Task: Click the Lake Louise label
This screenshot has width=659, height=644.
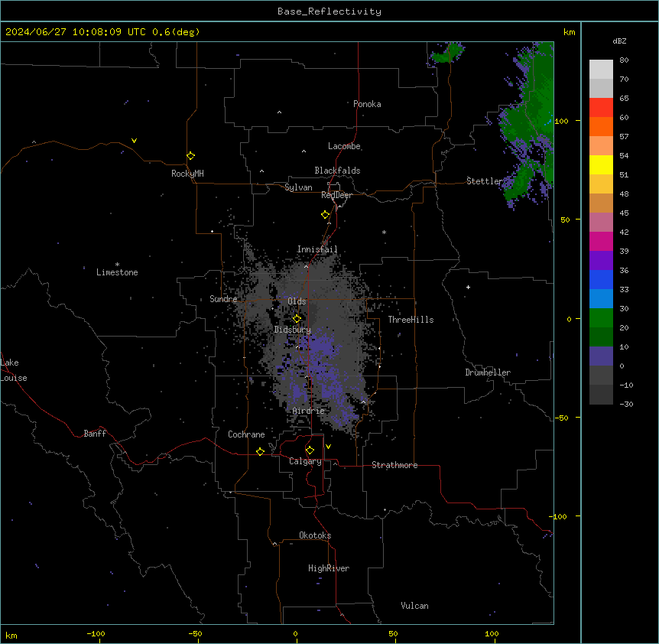Action: coord(14,370)
